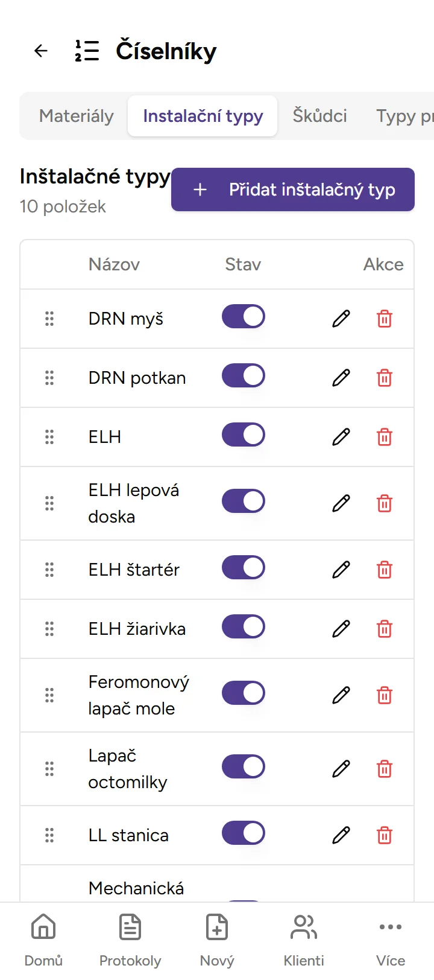Screen dimensions: 434x980
Task: Click the delete trash icon for DRN potkan
Action: 385,378
